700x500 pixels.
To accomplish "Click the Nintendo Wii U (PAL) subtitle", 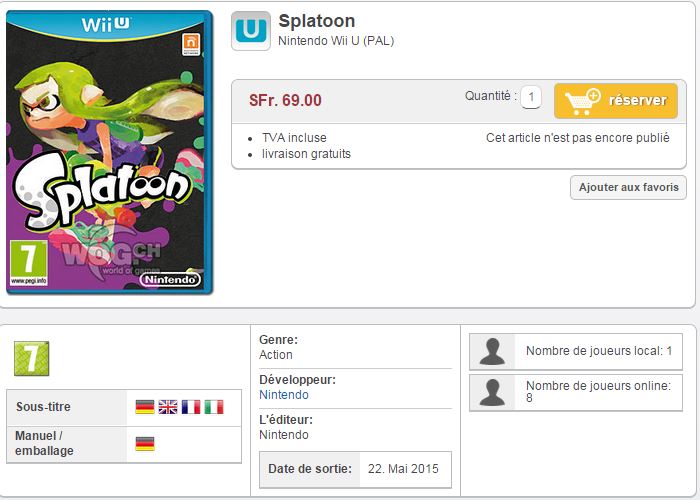I will [336, 41].
